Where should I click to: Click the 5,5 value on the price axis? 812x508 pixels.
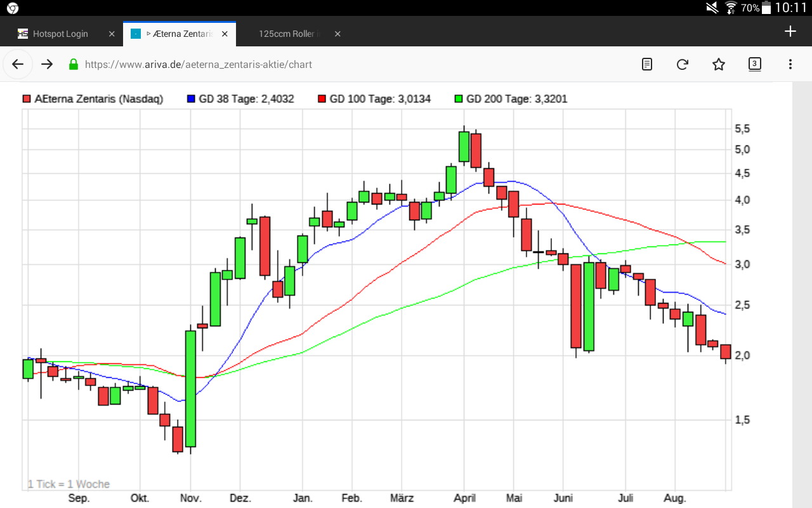(742, 129)
